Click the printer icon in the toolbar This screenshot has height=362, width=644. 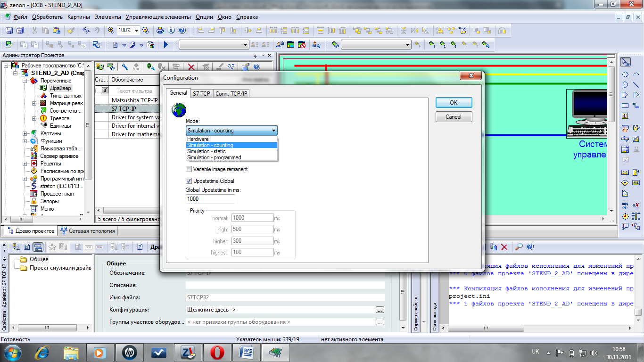[x=160, y=31]
